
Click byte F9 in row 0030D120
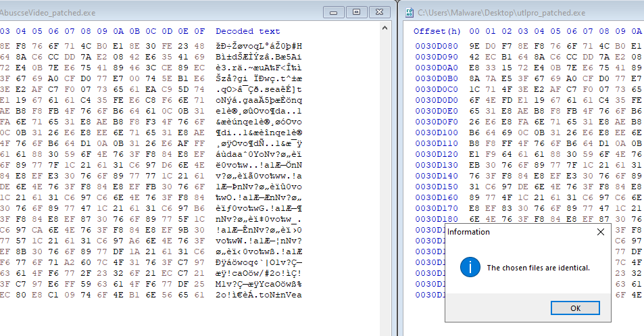(491, 154)
